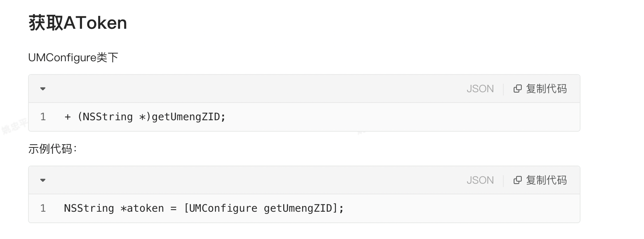The height and width of the screenshot is (239, 644).
Task: Select line number 1 of the declaration block
Action: click(x=43, y=117)
